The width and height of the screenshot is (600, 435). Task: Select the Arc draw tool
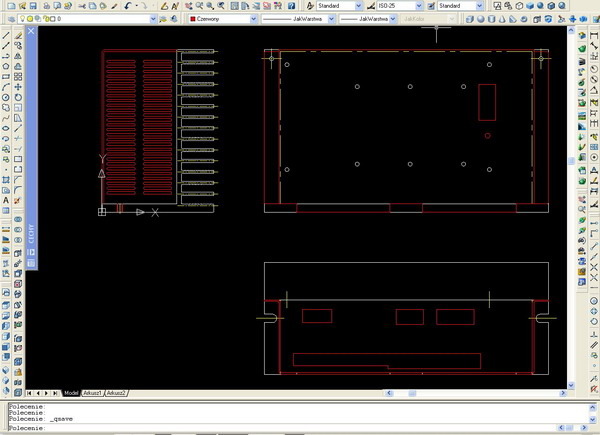(x=6, y=87)
